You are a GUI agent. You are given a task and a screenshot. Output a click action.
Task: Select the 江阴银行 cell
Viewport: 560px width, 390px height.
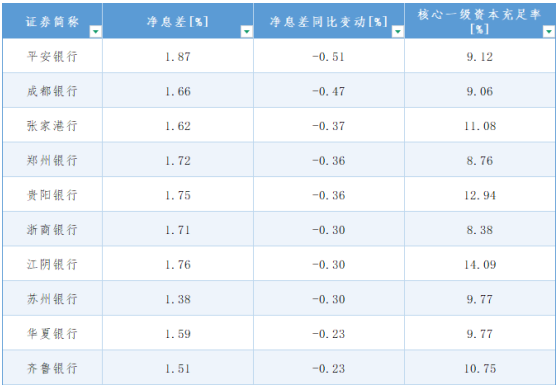pos(52,264)
